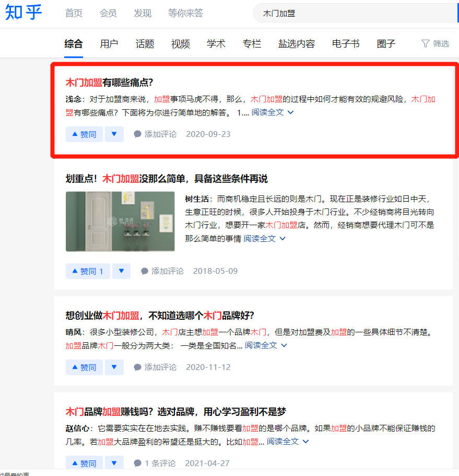Click the date 2021-04-27
Viewport: 459px width, 476px height.
pyautogui.click(x=207, y=463)
